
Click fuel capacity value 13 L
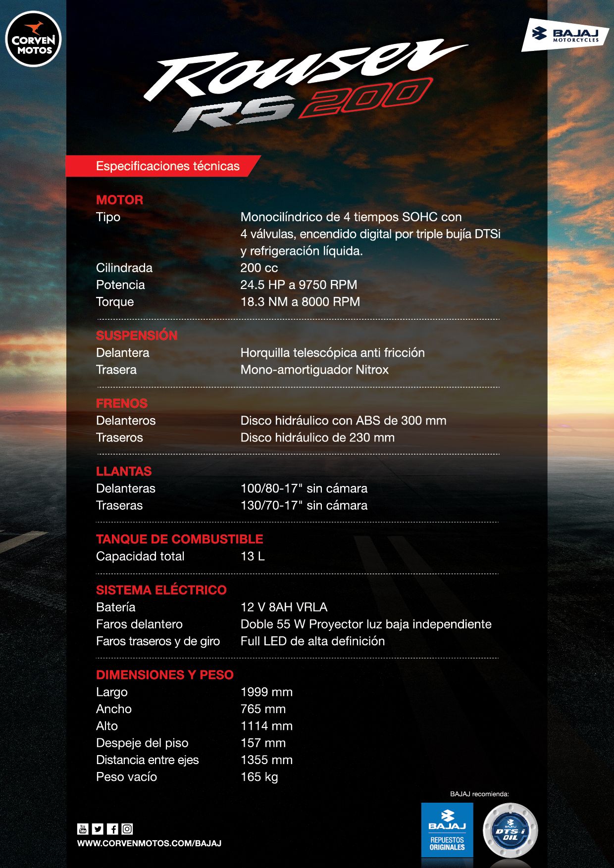(x=253, y=556)
